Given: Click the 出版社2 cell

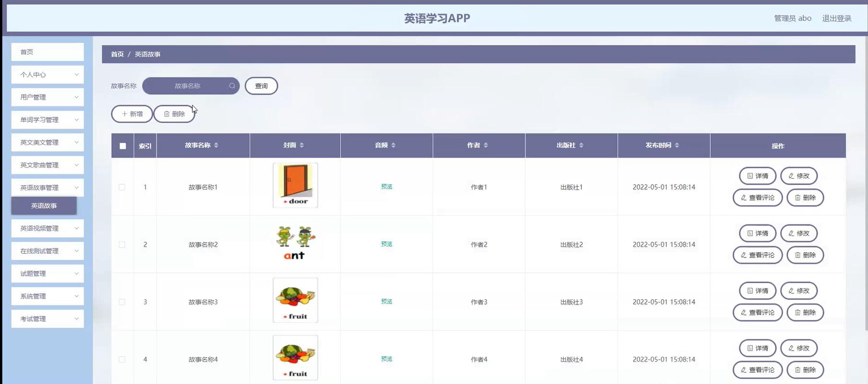Looking at the screenshot, I should click(x=571, y=245).
